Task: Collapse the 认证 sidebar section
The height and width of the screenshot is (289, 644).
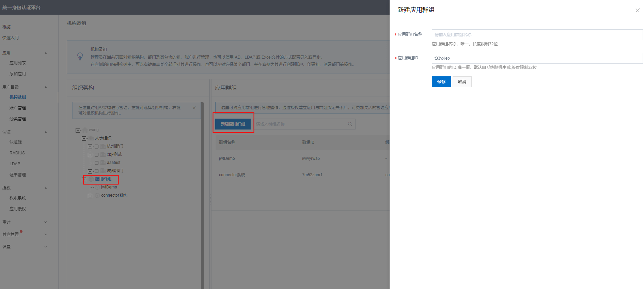Action: pos(46,132)
